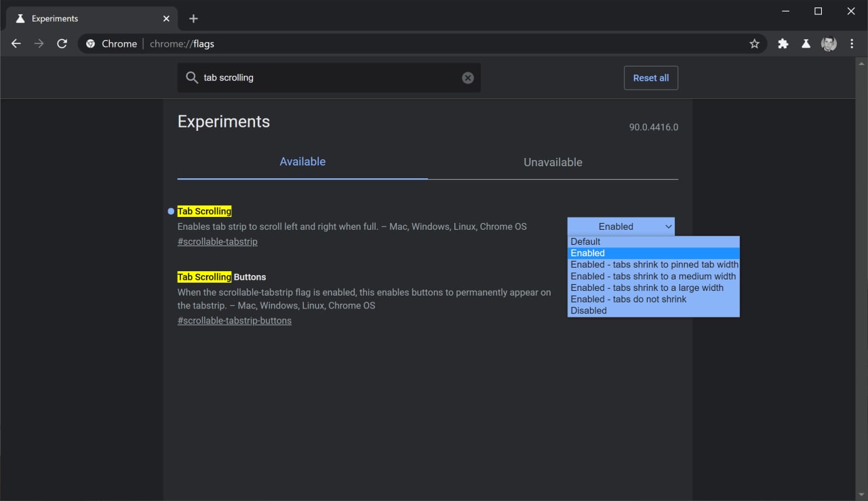Viewport: 868px width, 501px height.
Task: Clear the search flags text with X
Action: pos(468,78)
